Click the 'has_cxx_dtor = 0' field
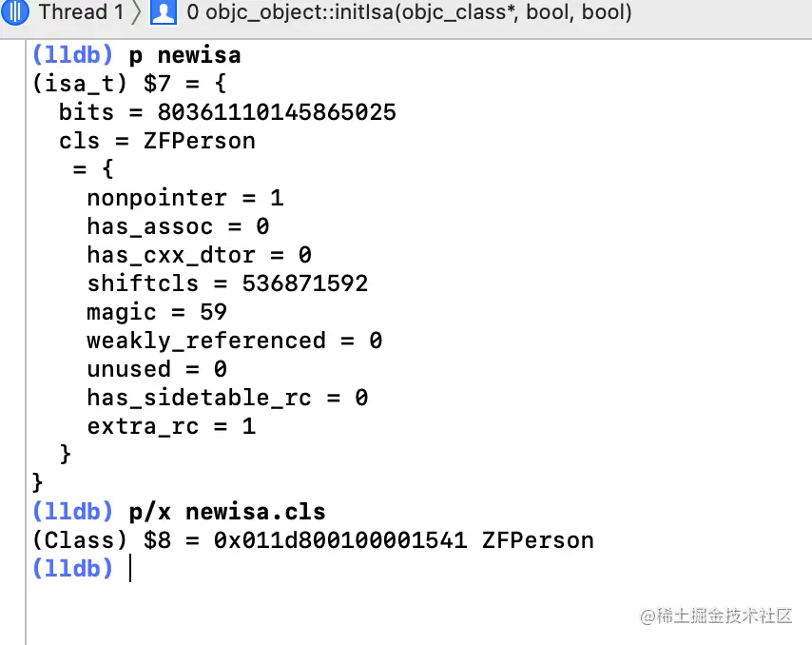This screenshot has height=645, width=812. [200, 255]
